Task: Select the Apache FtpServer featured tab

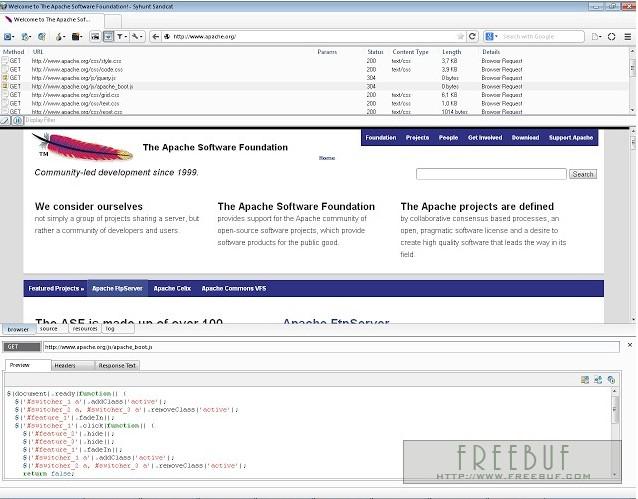Action: pos(117,289)
